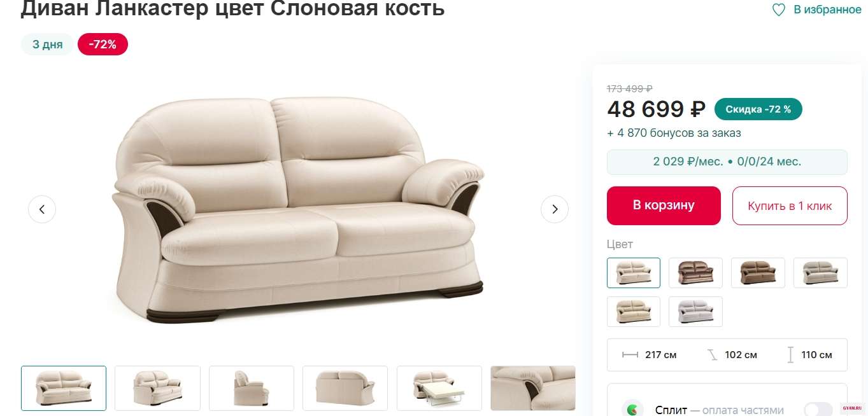Image resolution: width=868 pixels, height=416 pixels.
Task: Select the dark brown leather color swatch
Action: click(x=696, y=273)
